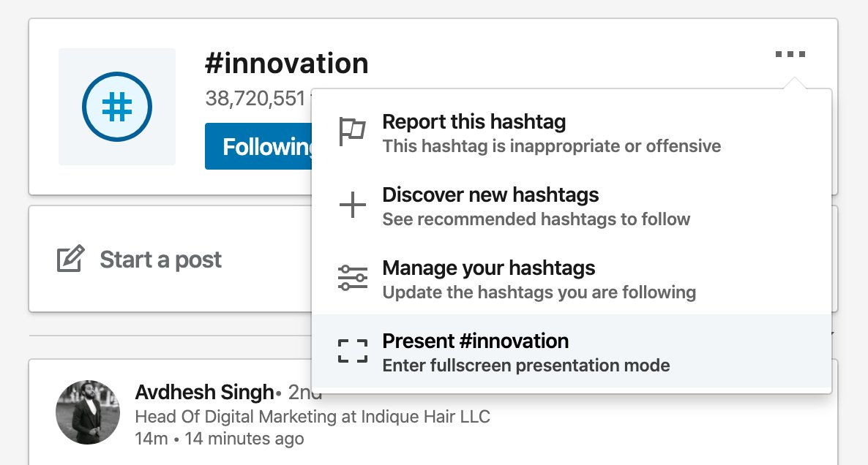Click the 38,720,551 follower count

(x=255, y=99)
